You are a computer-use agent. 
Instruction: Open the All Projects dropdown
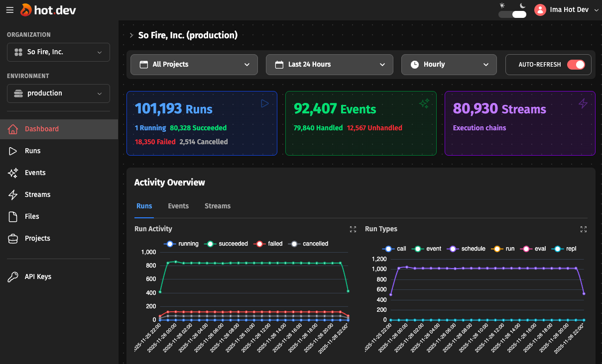click(194, 65)
